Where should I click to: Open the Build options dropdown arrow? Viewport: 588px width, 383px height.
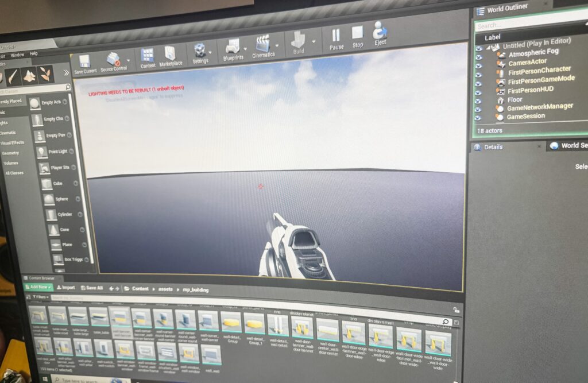(x=314, y=41)
